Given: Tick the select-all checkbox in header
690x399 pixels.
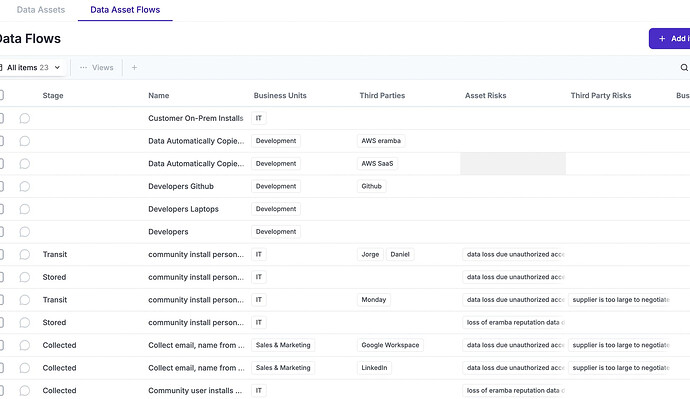Looking at the screenshot, I should [1, 95].
